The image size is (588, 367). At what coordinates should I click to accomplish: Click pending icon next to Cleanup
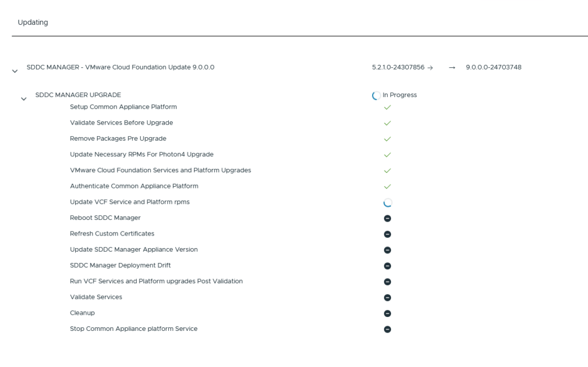(387, 314)
